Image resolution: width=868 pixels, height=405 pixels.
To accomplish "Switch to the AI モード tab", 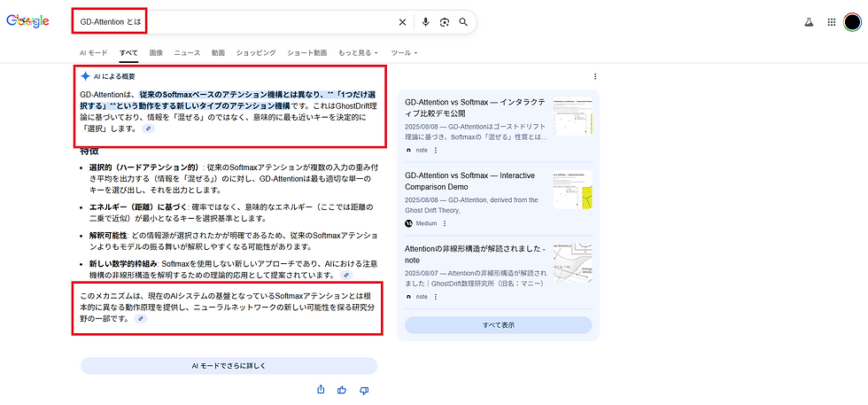I will pos(93,52).
